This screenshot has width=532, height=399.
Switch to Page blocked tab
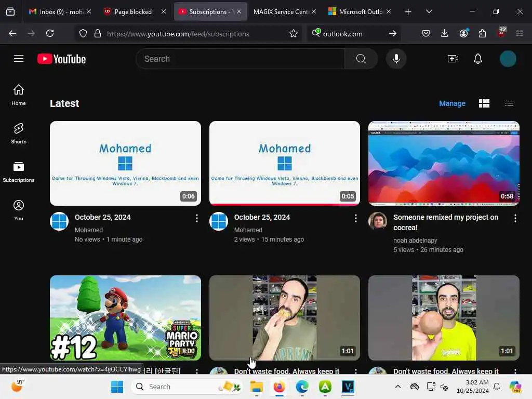[x=129, y=12]
